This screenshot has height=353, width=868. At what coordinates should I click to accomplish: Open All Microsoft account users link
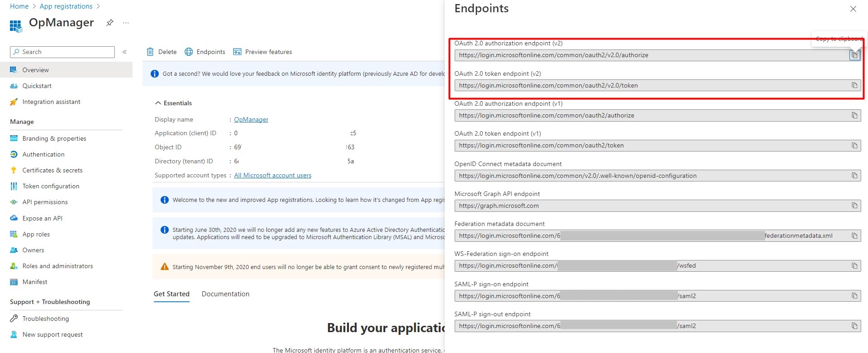(x=272, y=175)
